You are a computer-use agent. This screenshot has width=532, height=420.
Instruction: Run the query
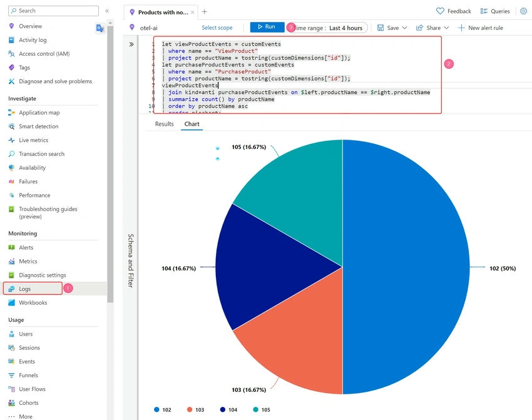[267, 27]
